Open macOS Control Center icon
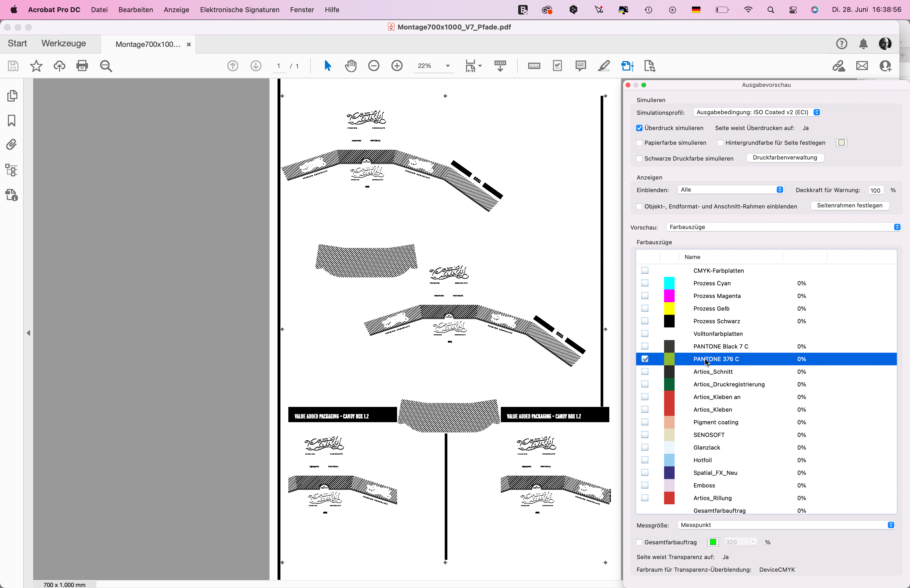The width and height of the screenshot is (910, 588). coord(793,10)
